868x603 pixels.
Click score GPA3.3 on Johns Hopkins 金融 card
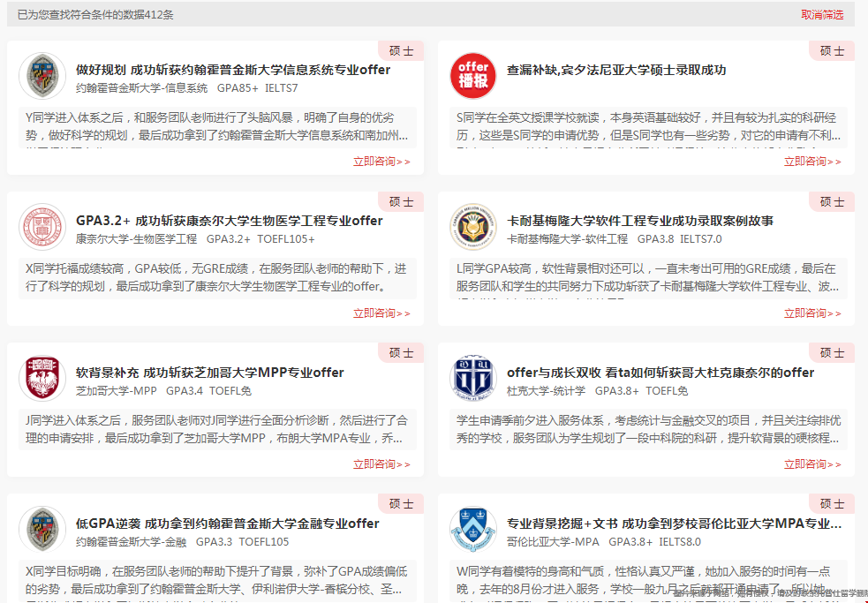point(215,542)
